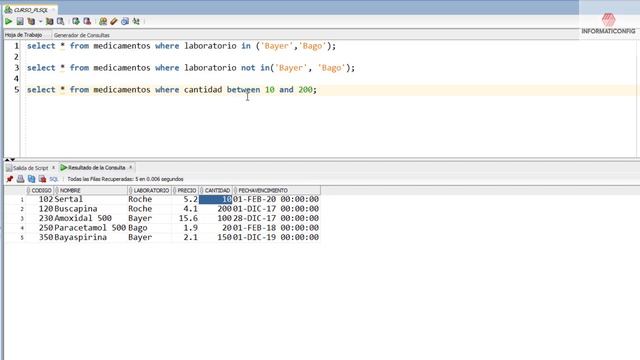Expand editor with the down splitter arrow
This screenshot has width=640, height=360.
13,159
